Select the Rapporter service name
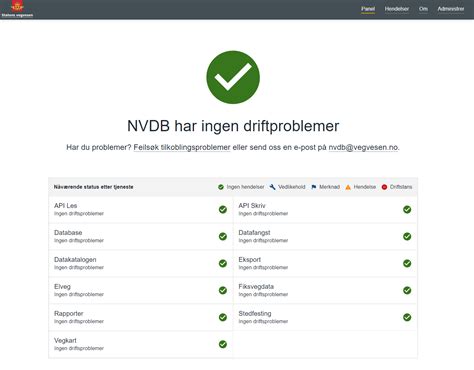Viewport: 474px width, 370px height. 69,314
